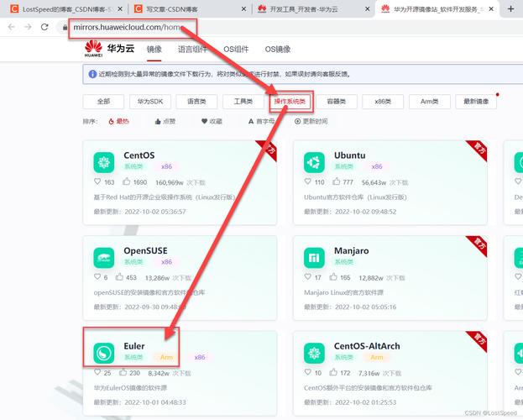Click the x86 tag on CentOS card
The height and width of the screenshot is (420, 523).
pyautogui.click(x=166, y=166)
